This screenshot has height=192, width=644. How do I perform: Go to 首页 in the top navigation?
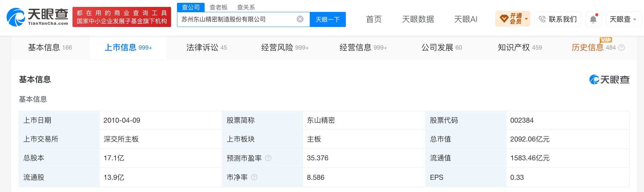point(374,19)
